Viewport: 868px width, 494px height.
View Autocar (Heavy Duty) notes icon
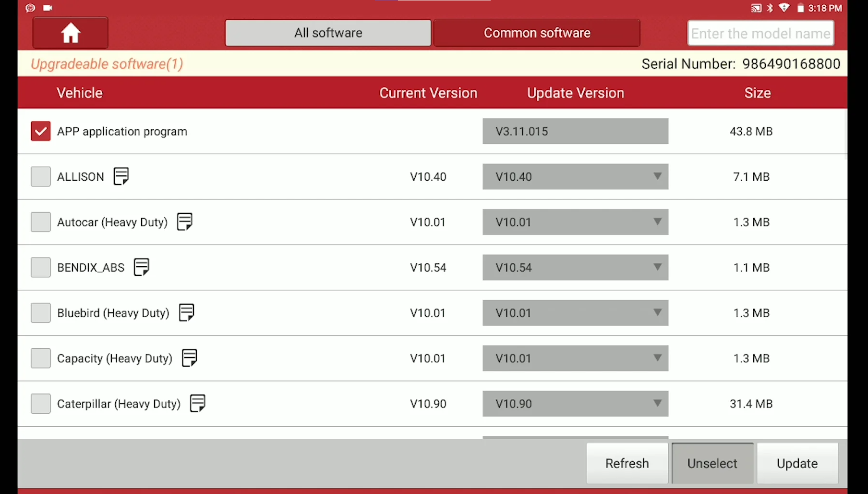(x=184, y=222)
